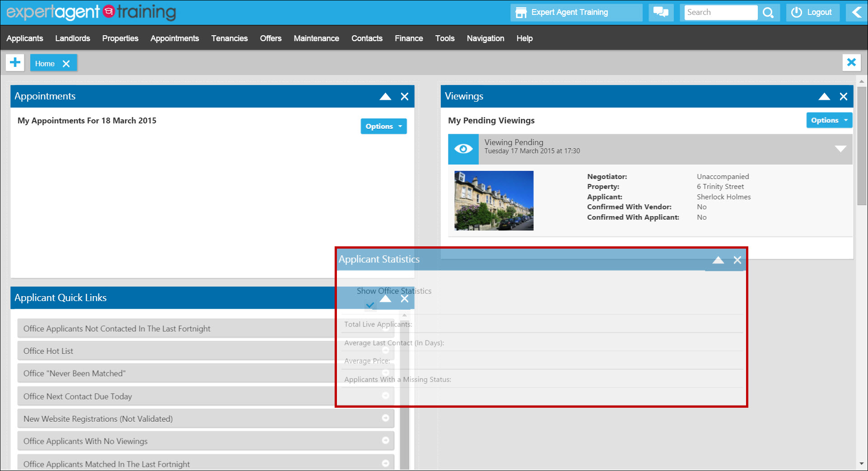
Task: Click arrow icon on Applicants Matched In Last Fortnight
Action: click(386, 463)
